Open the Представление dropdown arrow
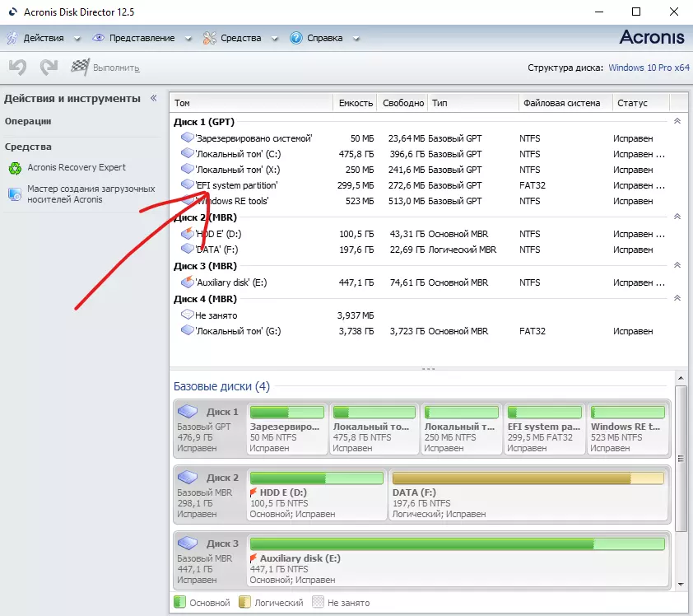This screenshot has height=616, width=693. [188, 39]
